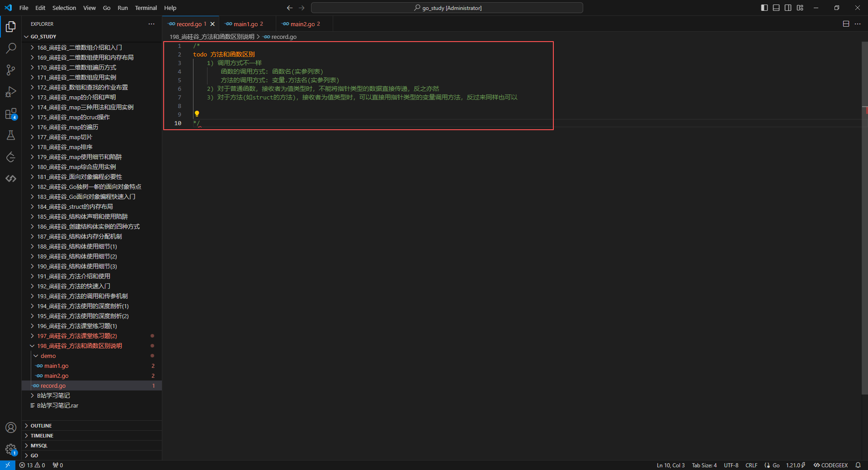Viewport: 868px width, 470px height.
Task: Toggle the Primary Side Bar
Action: pyautogui.click(x=764, y=8)
